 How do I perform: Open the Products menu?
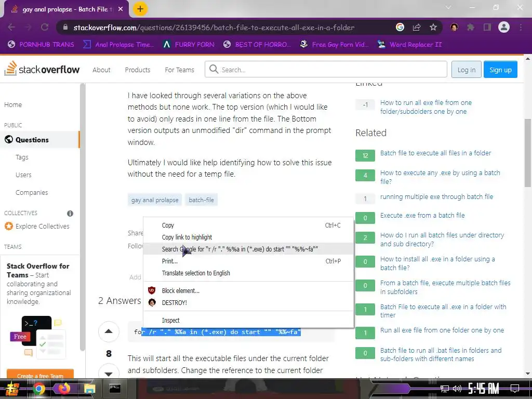(137, 70)
